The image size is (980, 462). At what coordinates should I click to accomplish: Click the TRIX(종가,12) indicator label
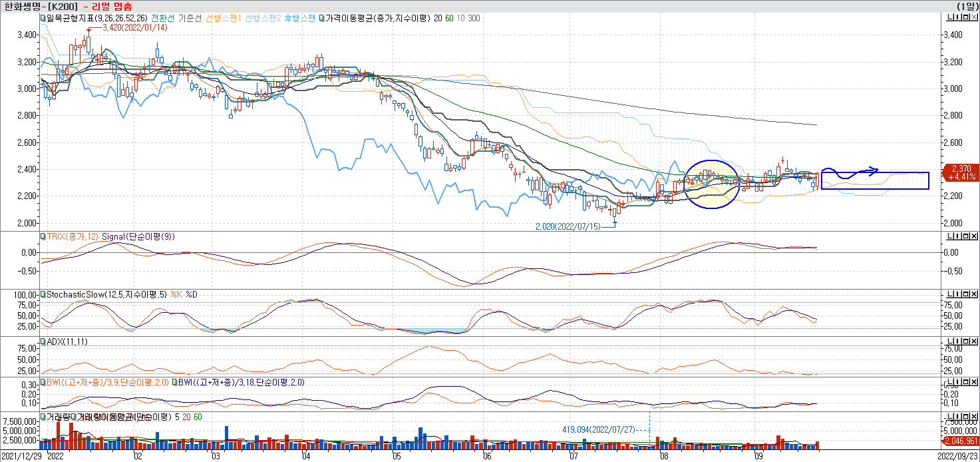point(73,236)
